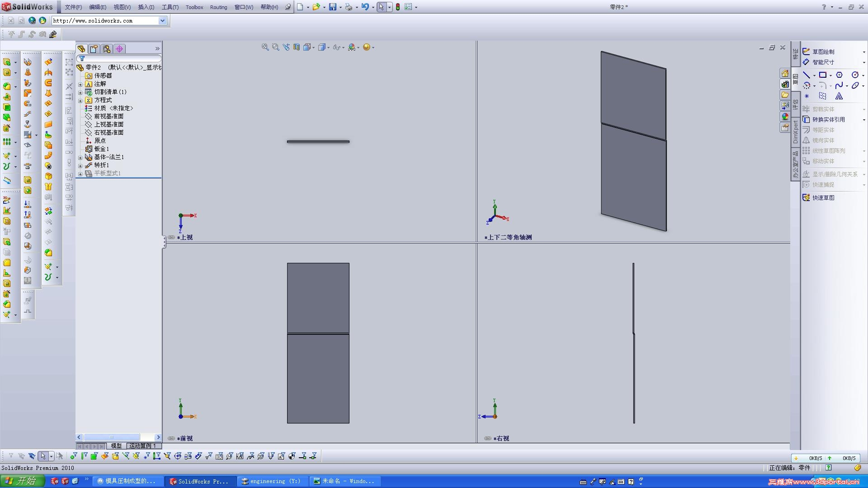
Task: Click the Polygon sketch tool
Action: coord(839,75)
